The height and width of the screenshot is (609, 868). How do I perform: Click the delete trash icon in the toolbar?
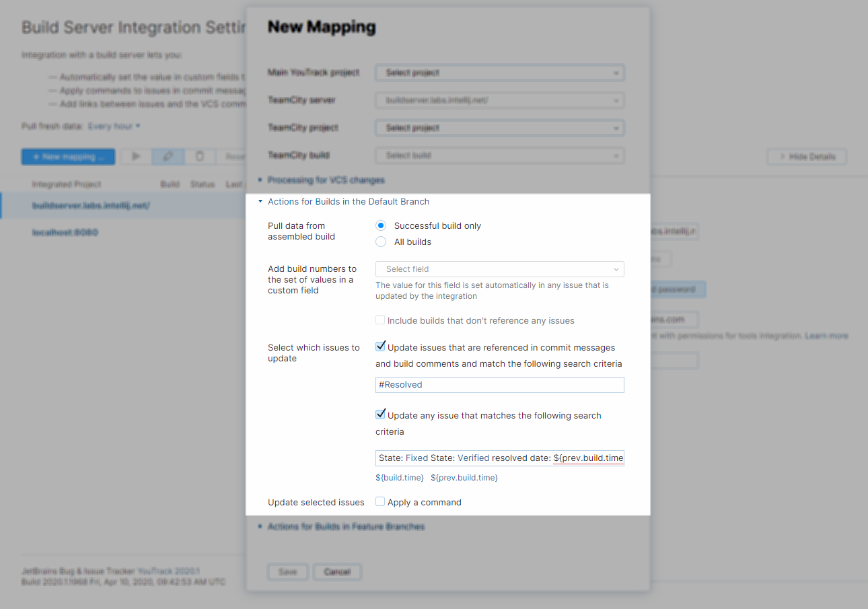click(200, 155)
